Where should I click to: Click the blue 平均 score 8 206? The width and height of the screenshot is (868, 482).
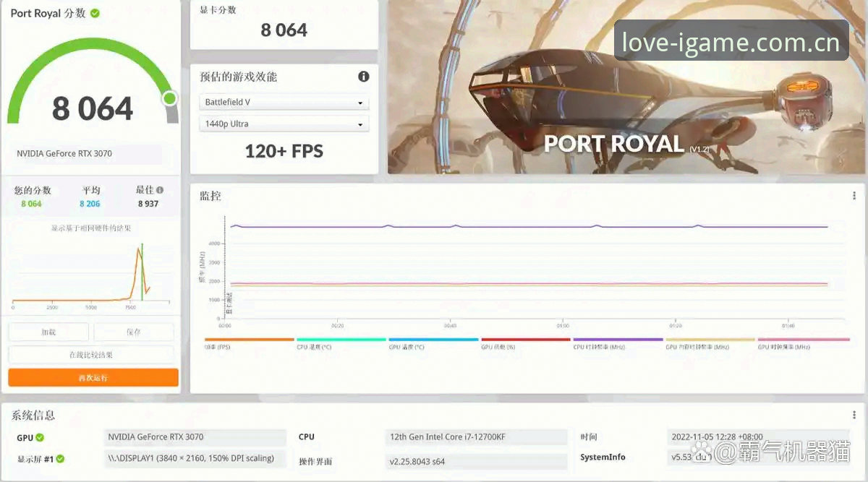pyautogui.click(x=90, y=204)
